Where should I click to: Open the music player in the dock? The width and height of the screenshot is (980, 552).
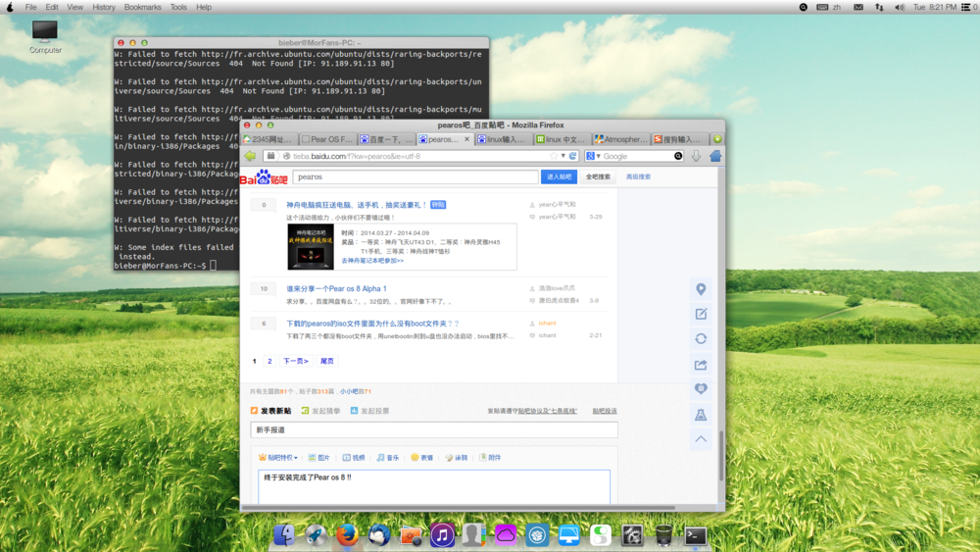(x=442, y=535)
